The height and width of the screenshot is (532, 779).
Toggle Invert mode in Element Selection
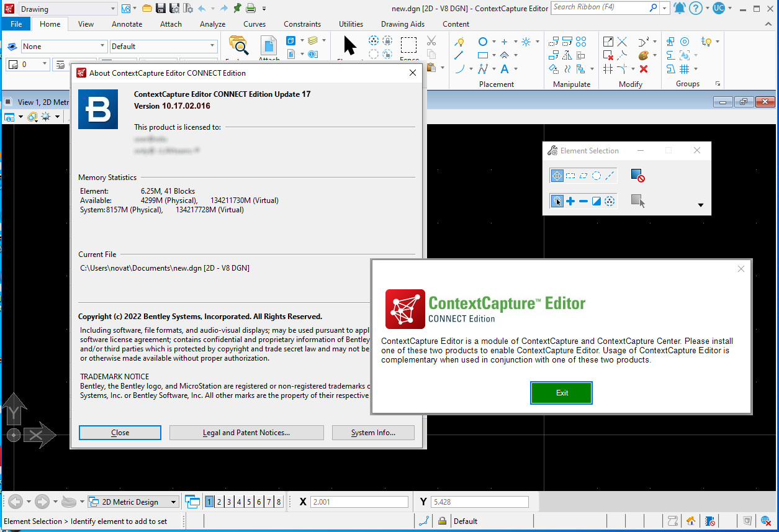(597, 201)
